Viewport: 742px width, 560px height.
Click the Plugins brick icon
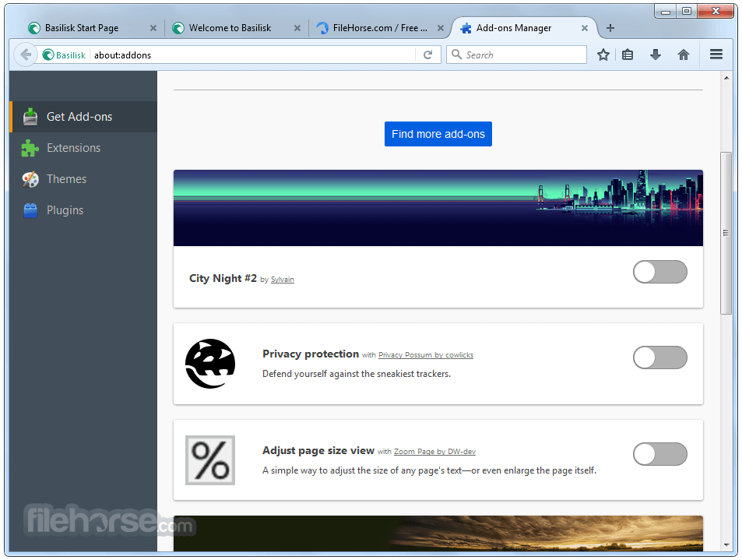point(30,210)
